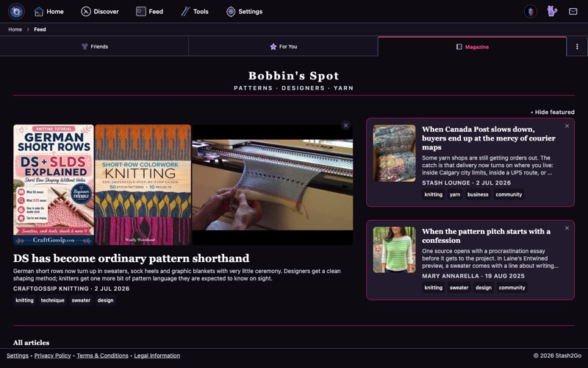Click MARY ANNARELLA source line
The width and height of the screenshot is (588, 368).
[473, 275]
